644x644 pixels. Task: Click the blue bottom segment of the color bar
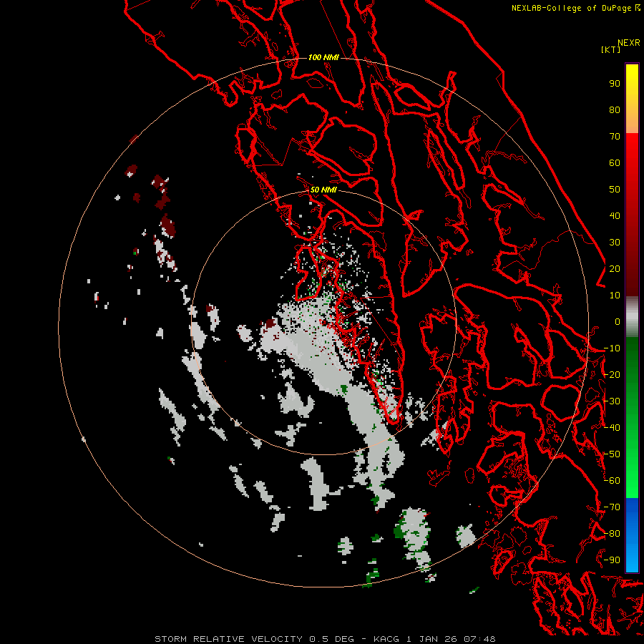click(x=632, y=535)
